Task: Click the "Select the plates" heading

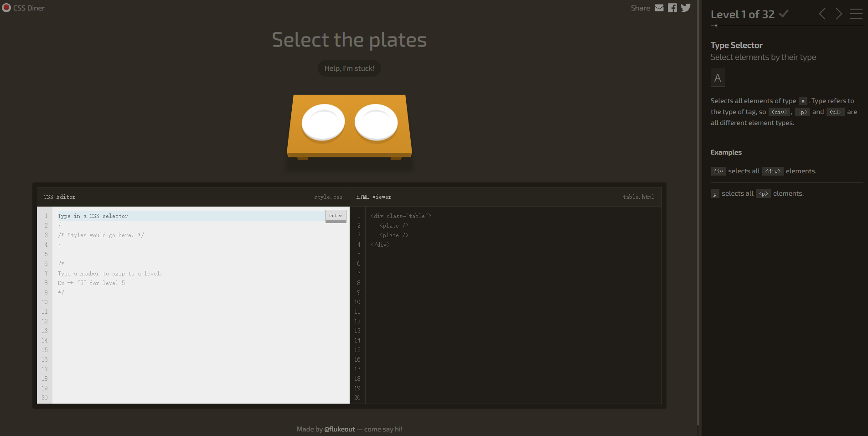Action: (x=349, y=40)
